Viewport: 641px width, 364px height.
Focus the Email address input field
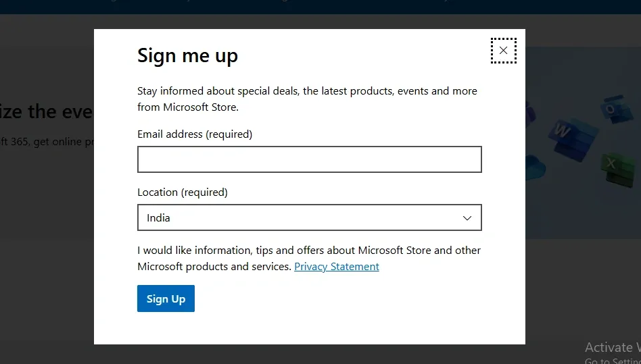[x=309, y=159]
